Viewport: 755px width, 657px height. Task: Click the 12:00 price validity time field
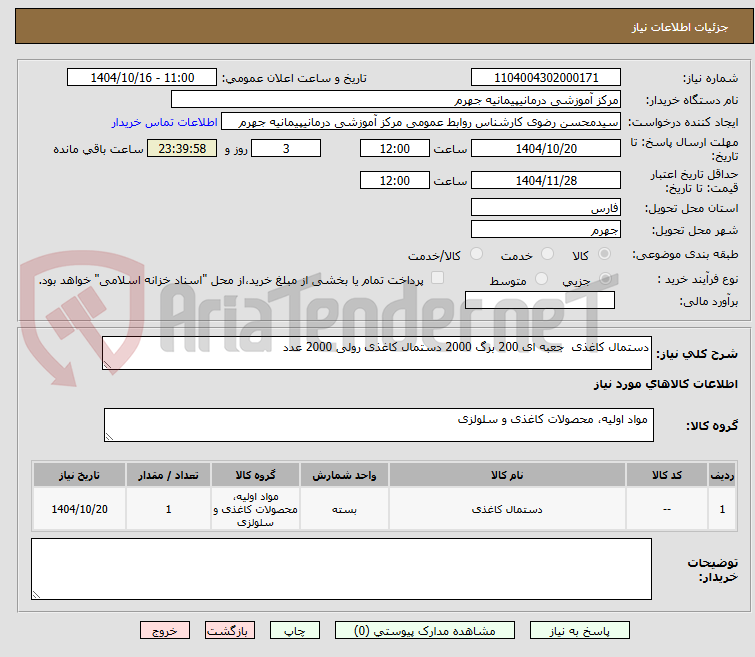pyautogui.click(x=394, y=180)
